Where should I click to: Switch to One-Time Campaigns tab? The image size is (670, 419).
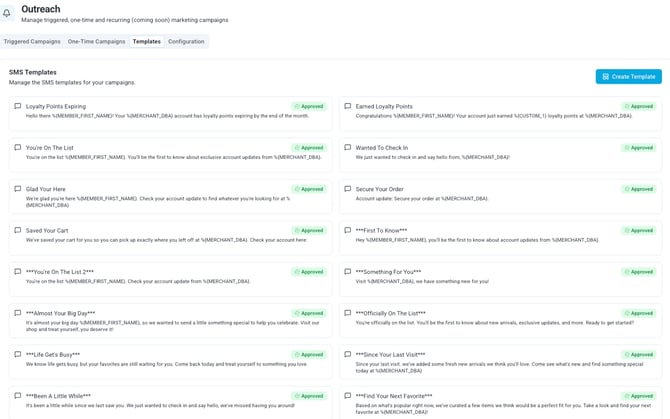[97, 41]
